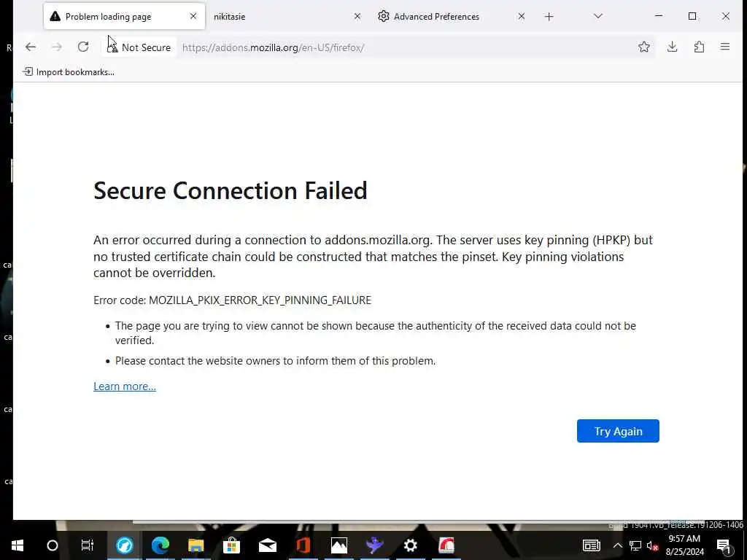Open the Firefox application menu
This screenshot has width=747, height=560.
click(x=724, y=47)
